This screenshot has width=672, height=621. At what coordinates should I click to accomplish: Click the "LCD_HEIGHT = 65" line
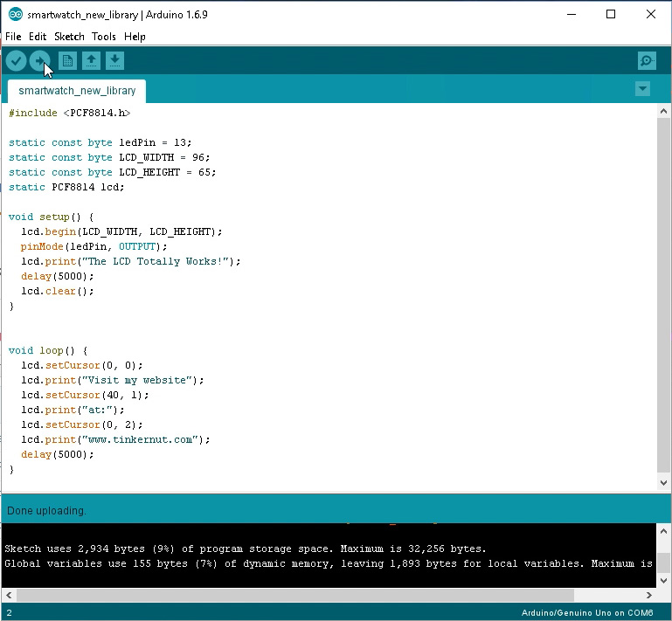point(112,172)
